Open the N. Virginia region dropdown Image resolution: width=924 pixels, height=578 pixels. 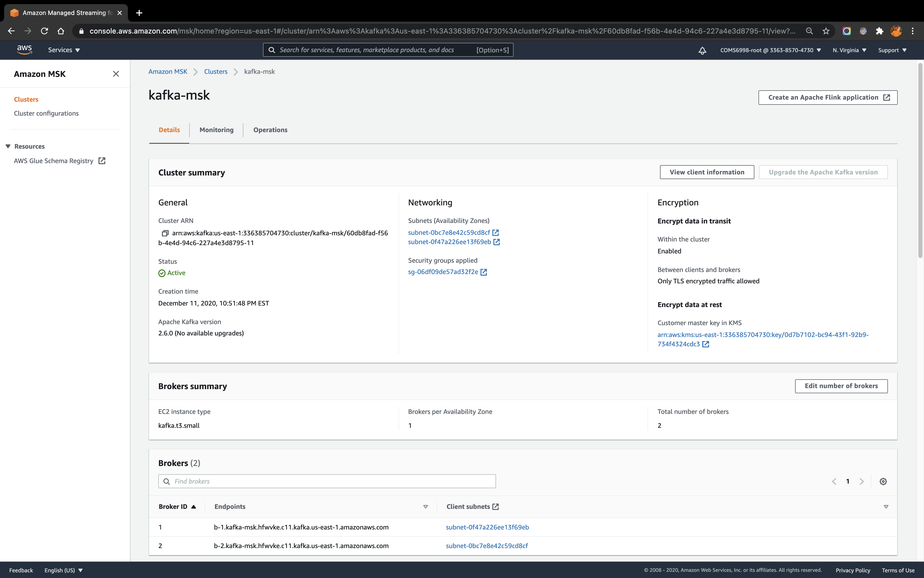pos(849,50)
